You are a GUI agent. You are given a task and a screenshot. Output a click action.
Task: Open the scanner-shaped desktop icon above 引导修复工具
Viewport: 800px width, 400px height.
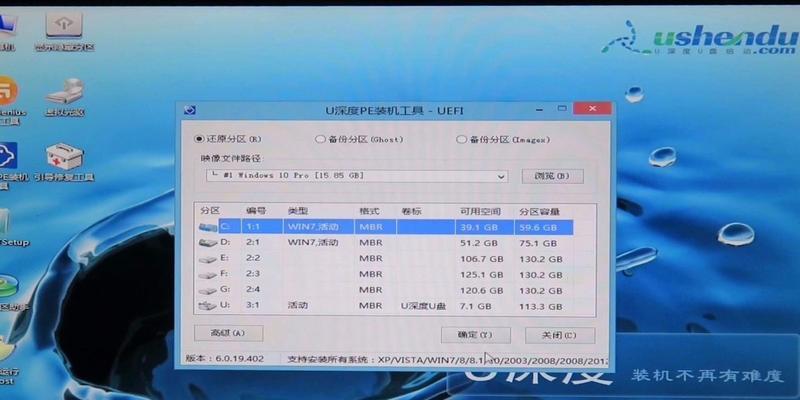[64, 91]
